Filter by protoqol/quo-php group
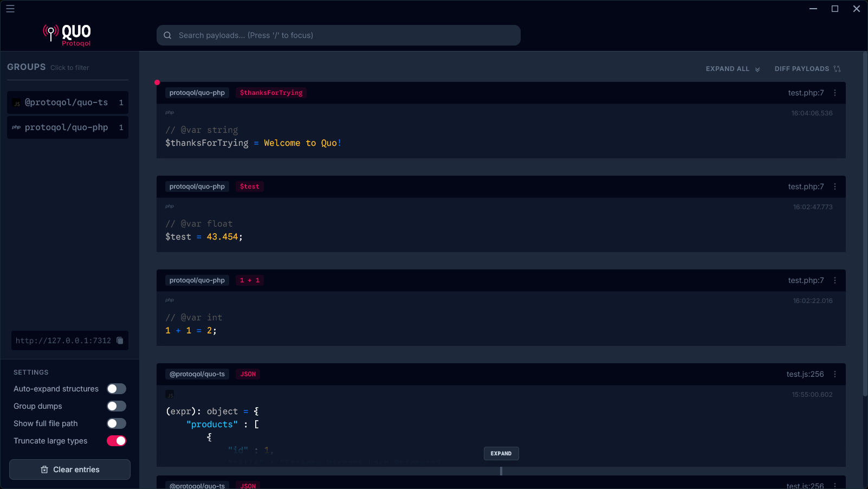The width and height of the screenshot is (868, 489). point(68,127)
